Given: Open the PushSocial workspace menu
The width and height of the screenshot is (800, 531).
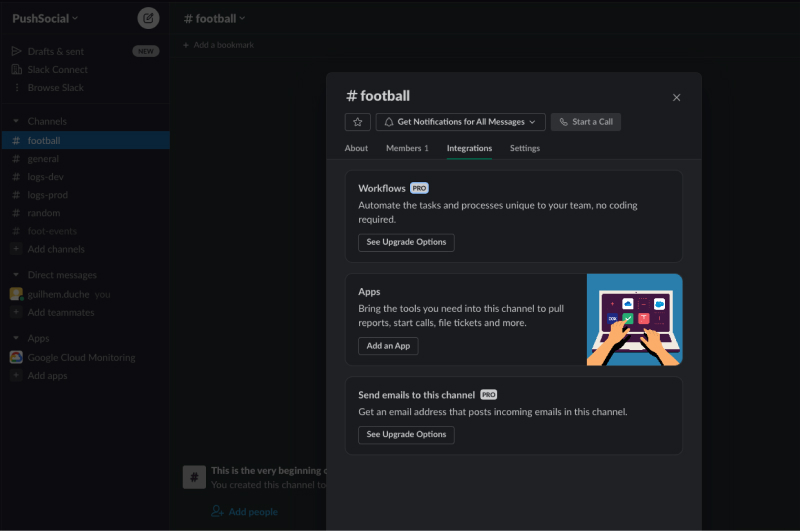Looking at the screenshot, I should pos(45,18).
